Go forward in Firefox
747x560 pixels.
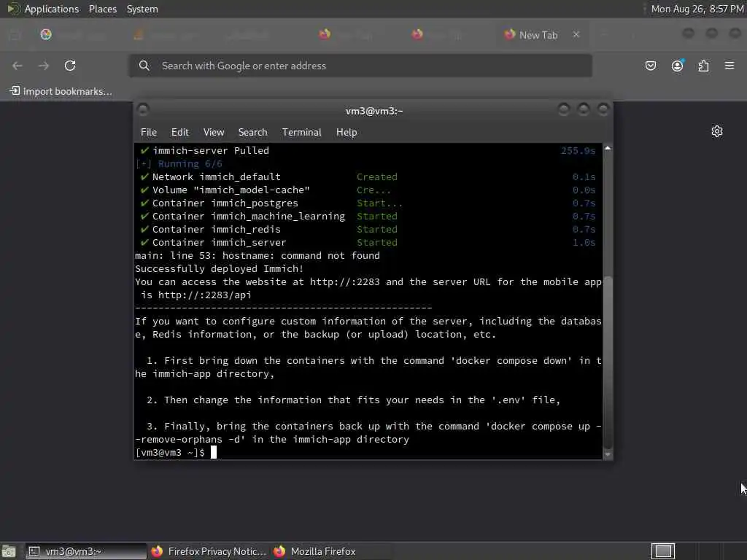coord(44,66)
